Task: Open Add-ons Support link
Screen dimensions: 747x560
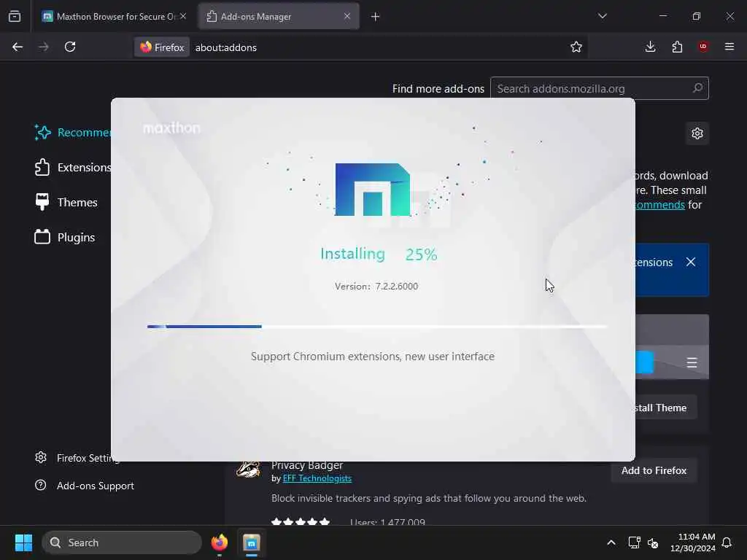Action: click(x=85, y=486)
